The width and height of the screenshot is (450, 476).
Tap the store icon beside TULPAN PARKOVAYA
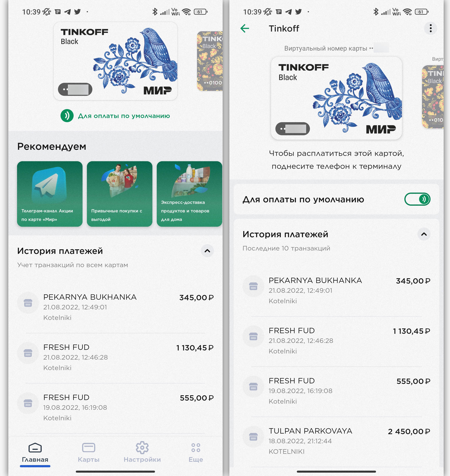(x=253, y=437)
